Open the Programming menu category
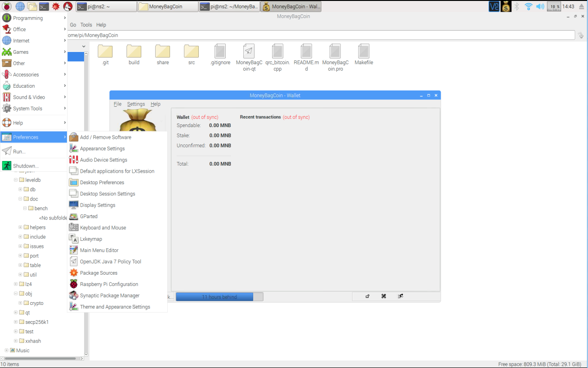Image resolution: width=588 pixels, height=368 pixels. [34, 18]
